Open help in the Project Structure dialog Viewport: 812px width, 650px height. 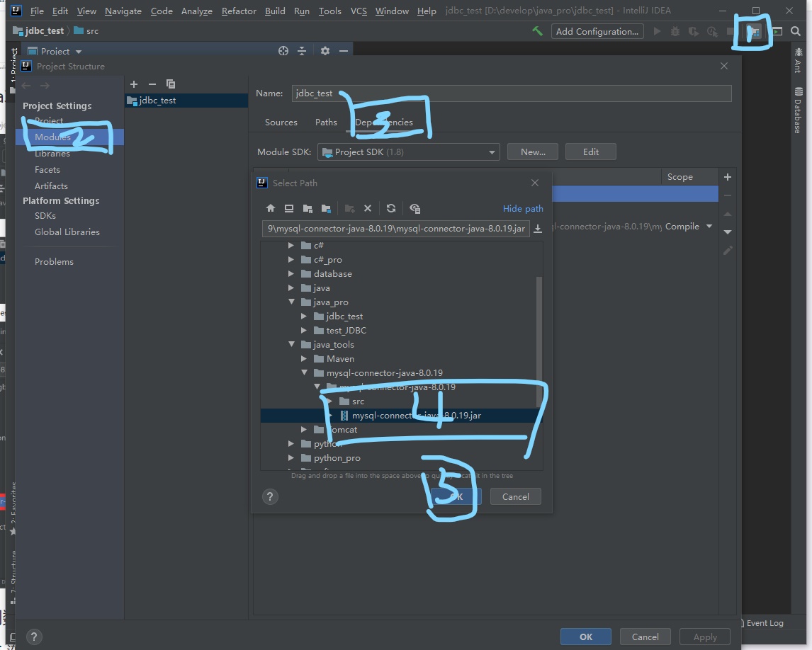tap(34, 637)
